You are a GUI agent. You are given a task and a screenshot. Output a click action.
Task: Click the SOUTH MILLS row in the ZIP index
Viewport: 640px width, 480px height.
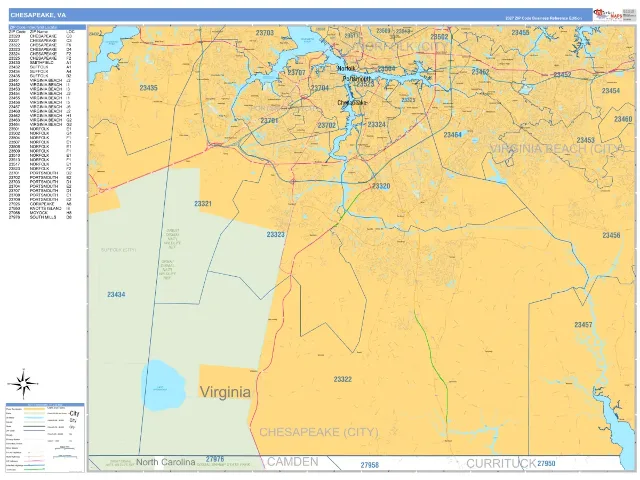pyautogui.click(x=40, y=218)
